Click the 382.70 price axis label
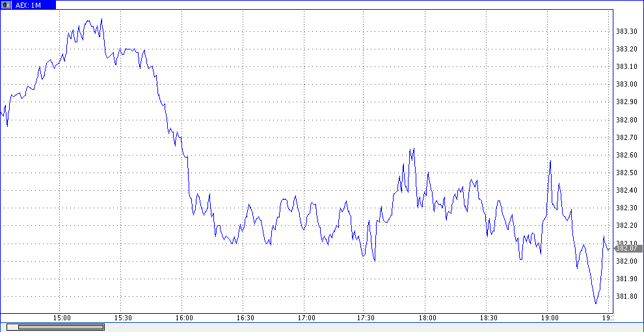Image resolution: width=644 pixels, height=332 pixels. 626,137
